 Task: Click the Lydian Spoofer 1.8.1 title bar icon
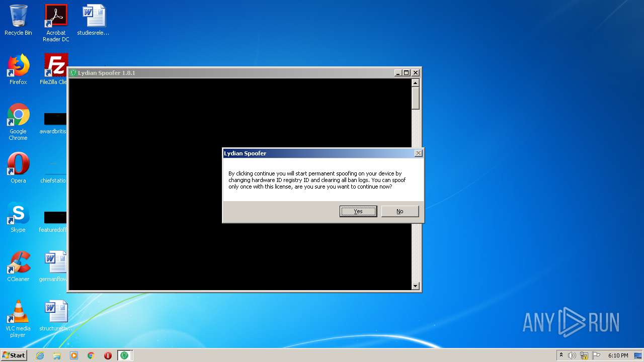[x=73, y=73]
